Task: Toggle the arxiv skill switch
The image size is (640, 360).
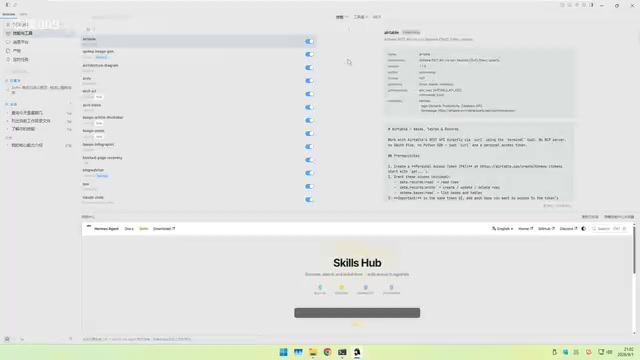Action: (309, 81)
